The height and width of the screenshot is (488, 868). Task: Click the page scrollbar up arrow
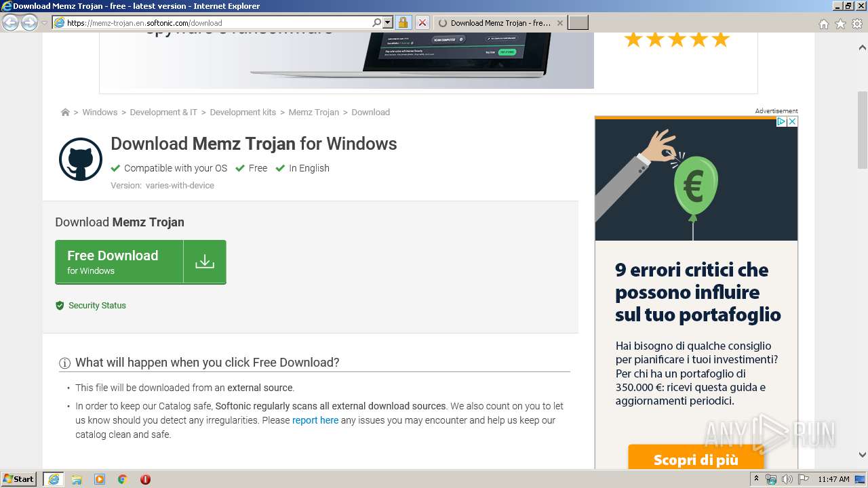point(863,47)
